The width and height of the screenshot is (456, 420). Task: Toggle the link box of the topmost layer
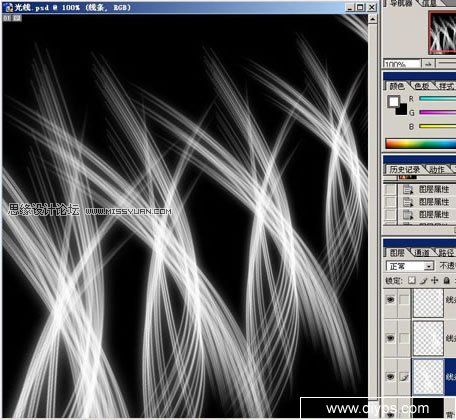[x=404, y=300]
